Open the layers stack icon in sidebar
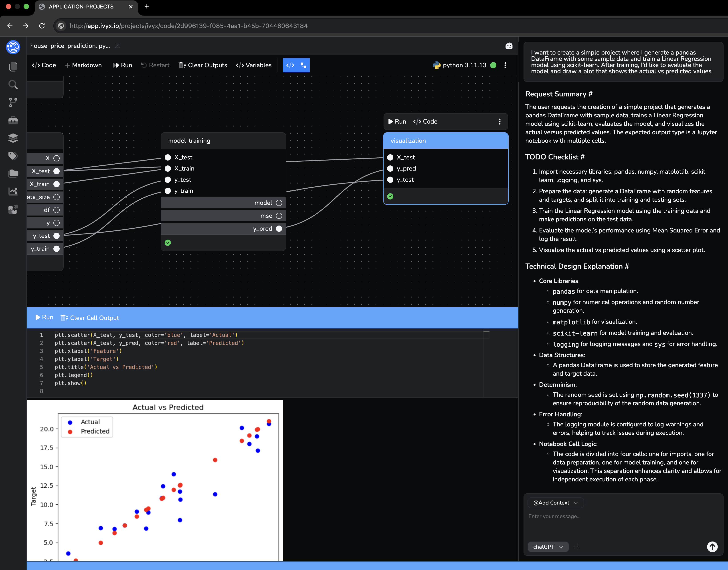Screen dimensions: 728x570 [x=13, y=138]
